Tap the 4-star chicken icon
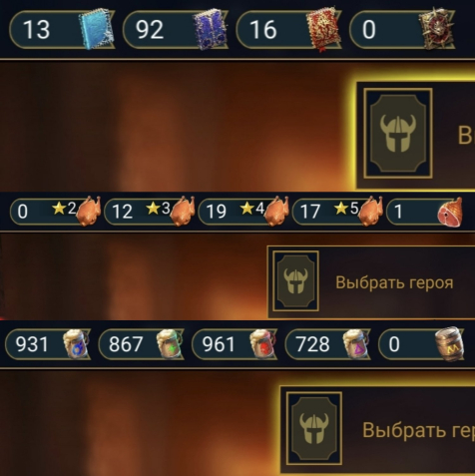This screenshot has height=476, width=475. point(276,212)
